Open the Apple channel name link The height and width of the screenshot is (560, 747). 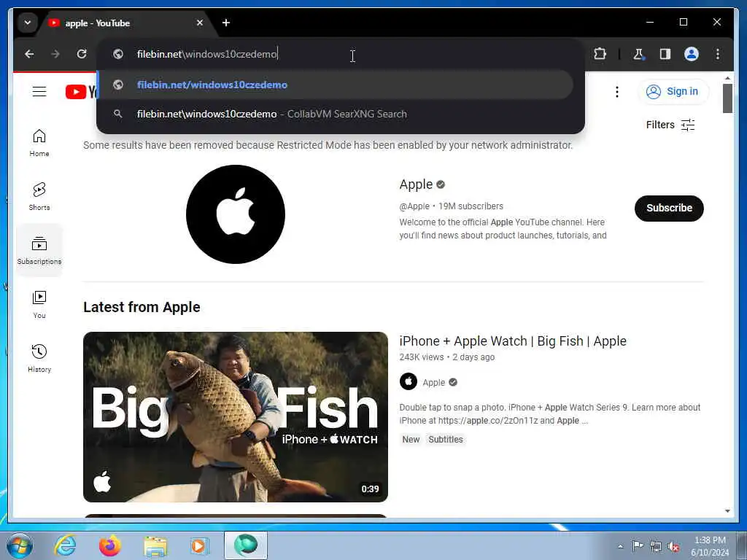[416, 184]
